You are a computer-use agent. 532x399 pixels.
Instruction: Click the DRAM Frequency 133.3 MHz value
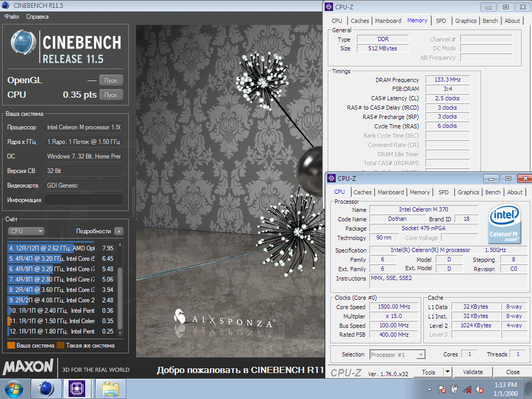[x=447, y=79]
